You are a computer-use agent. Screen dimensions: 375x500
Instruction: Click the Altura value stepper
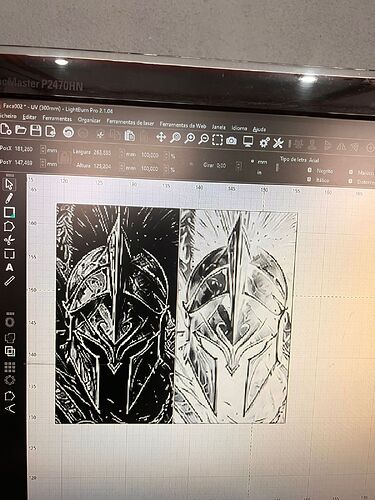tap(122, 167)
